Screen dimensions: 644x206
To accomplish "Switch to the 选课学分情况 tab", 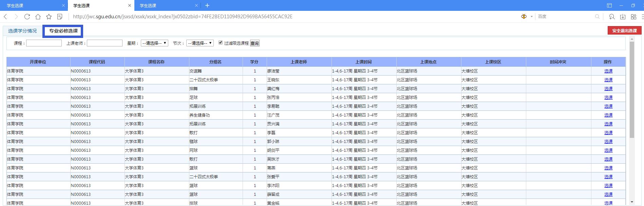I will click(x=22, y=31).
